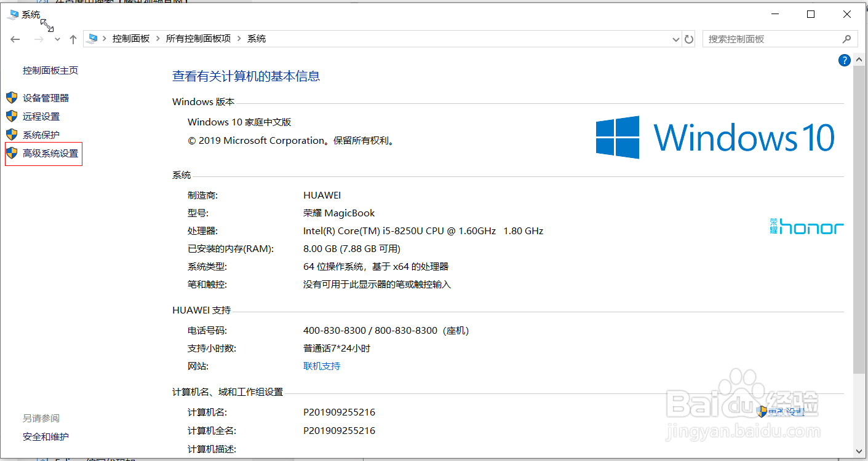Click the up-one-level arrow icon
The height and width of the screenshot is (461, 868).
click(x=73, y=39)
